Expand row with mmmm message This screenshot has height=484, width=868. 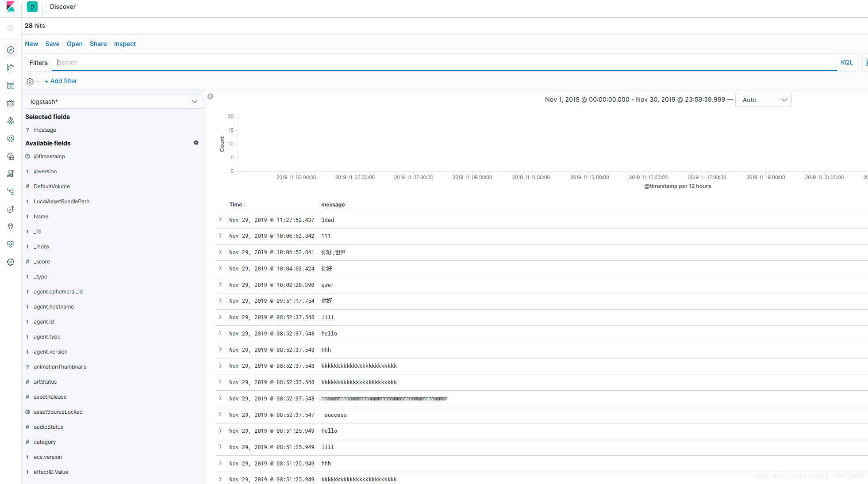tap(220, 398)
